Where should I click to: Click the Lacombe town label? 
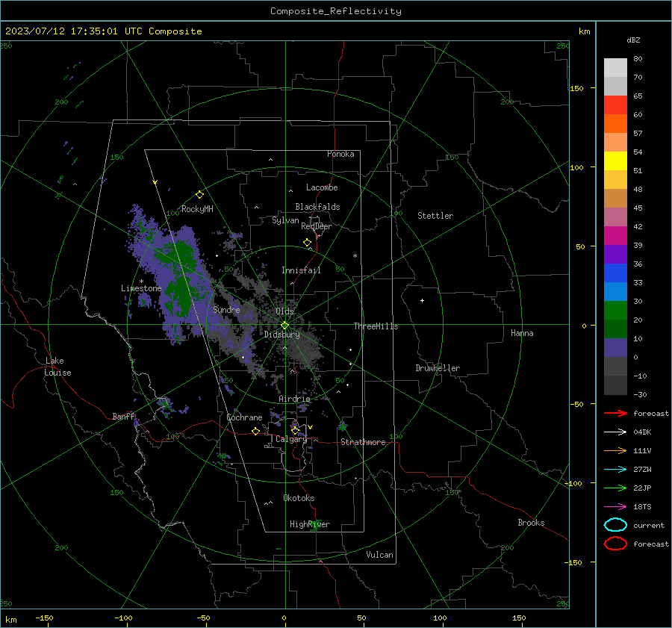(x=322, y=187)
